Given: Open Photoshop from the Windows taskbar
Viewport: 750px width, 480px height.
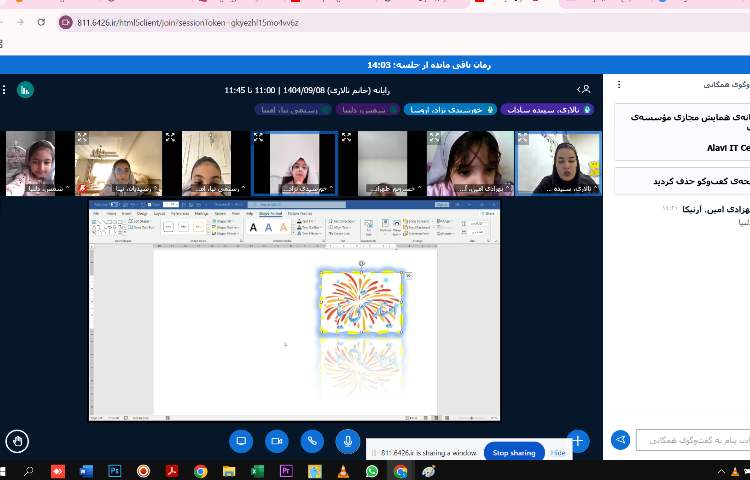Looking at the screenshot, I should tap(114, 471).
